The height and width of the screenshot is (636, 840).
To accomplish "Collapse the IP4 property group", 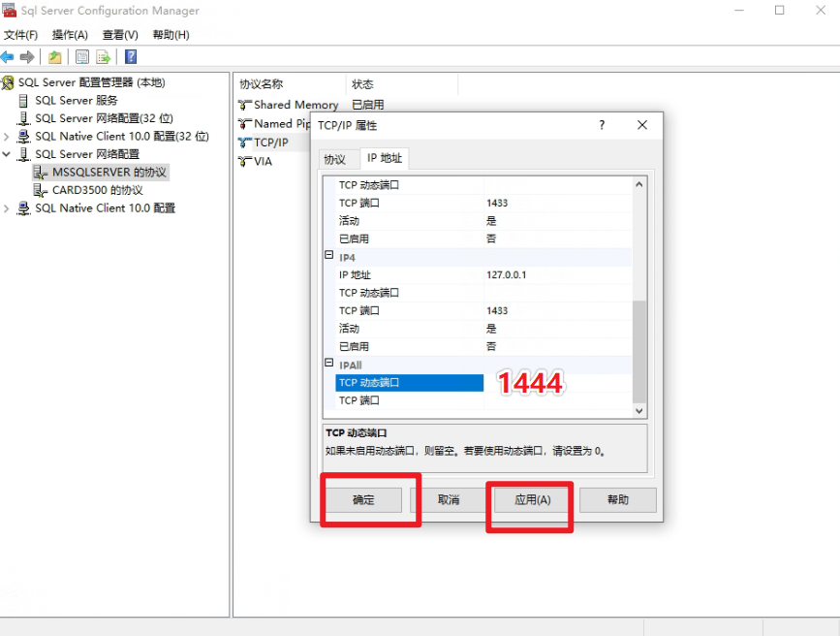I will [329, 255].
